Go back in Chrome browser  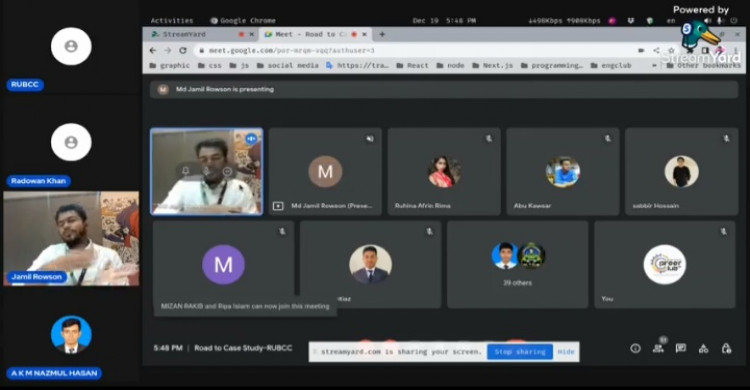(153, 50)
